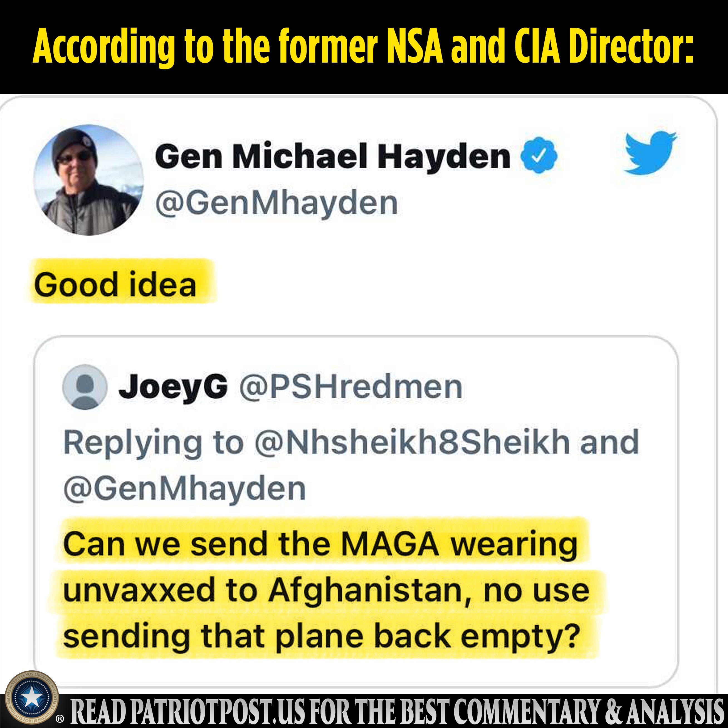Click the "unvaxxed to Afghanistan, no use" line
This screenshot has width=728, height=728.
[326, 591]
